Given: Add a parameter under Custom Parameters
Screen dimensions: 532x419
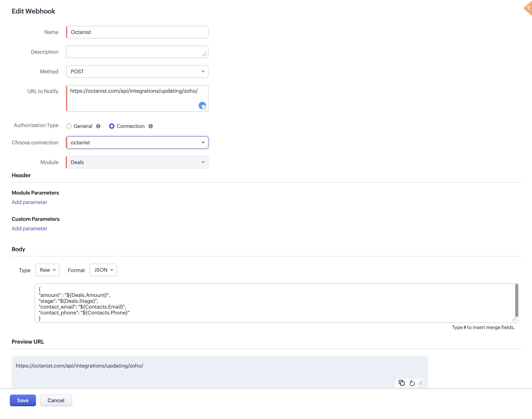Looking at the screenshot, I should pos(29,228).
